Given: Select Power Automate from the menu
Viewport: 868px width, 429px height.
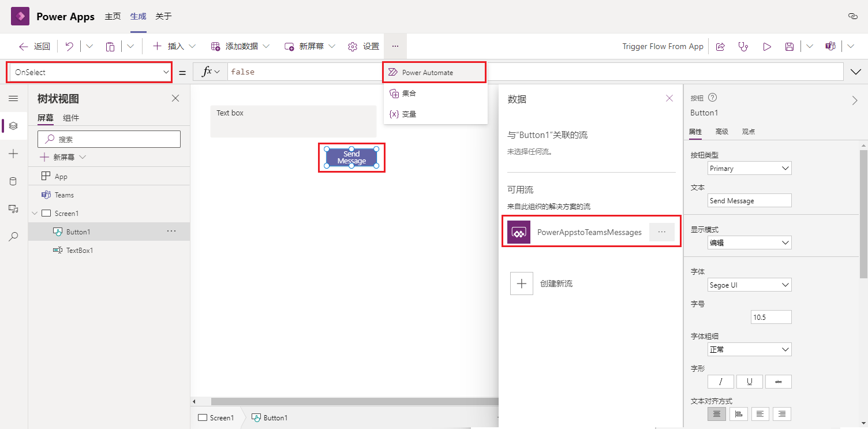Looking at the screenshot, I should pyautogui.click(x=435, y=72).
